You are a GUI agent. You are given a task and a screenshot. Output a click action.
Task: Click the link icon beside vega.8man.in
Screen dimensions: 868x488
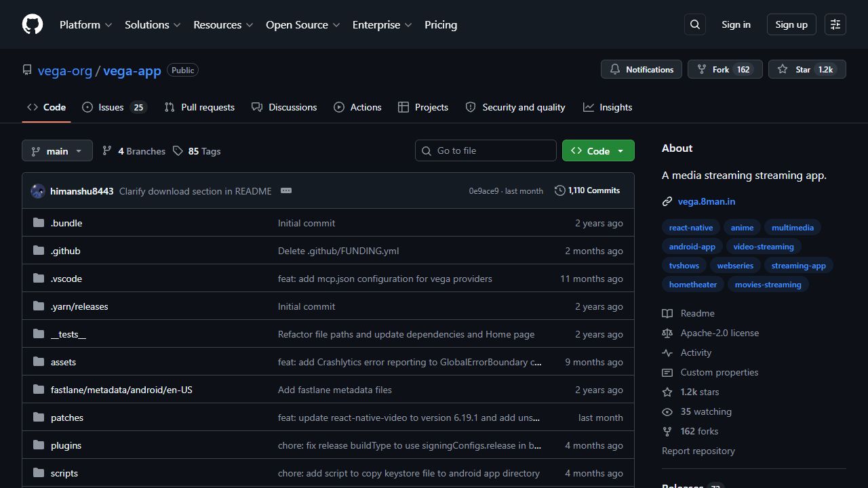click(x=667, y=201)
